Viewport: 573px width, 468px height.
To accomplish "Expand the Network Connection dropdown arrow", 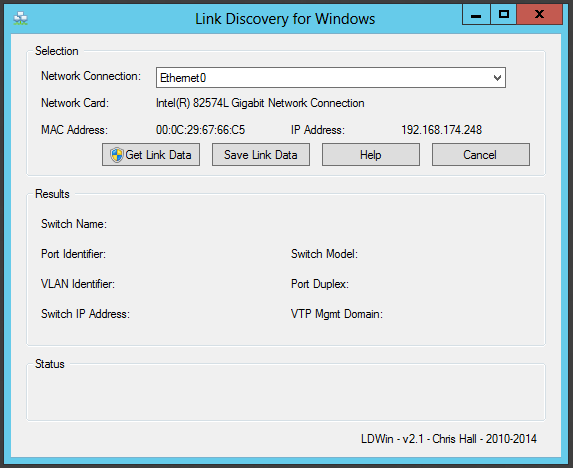I will (497, 77).
